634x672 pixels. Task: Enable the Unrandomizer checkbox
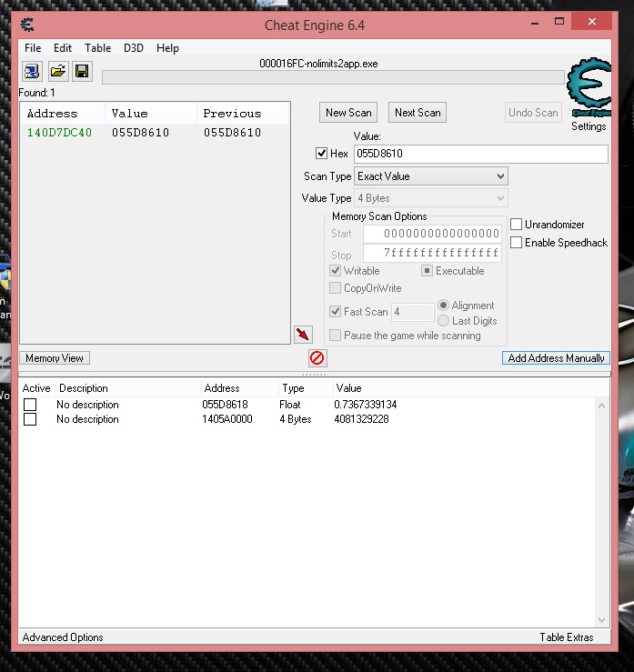pyautogui.click(x=516, y=224)
